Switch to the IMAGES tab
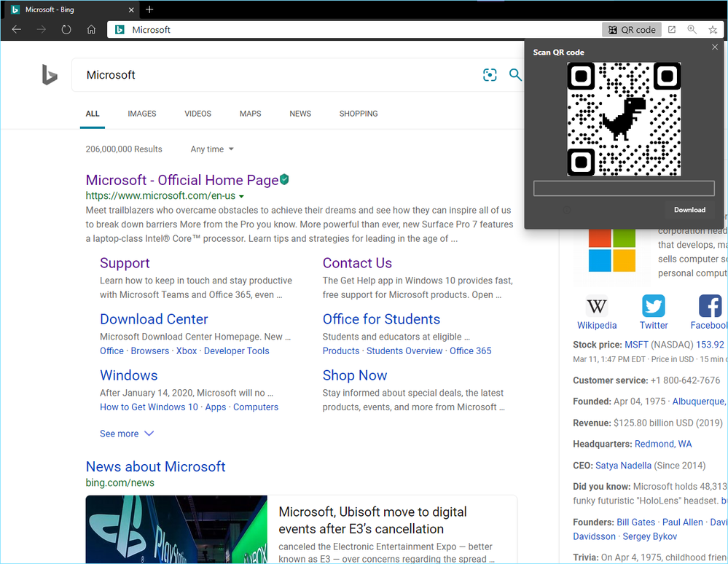The image size is (728, 564). tap(142, 114)
